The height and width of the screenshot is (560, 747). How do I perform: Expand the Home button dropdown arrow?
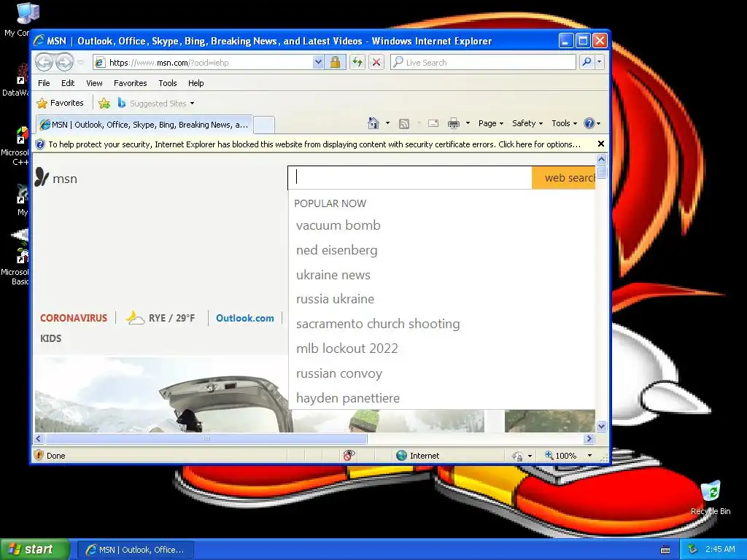[387, 123]
